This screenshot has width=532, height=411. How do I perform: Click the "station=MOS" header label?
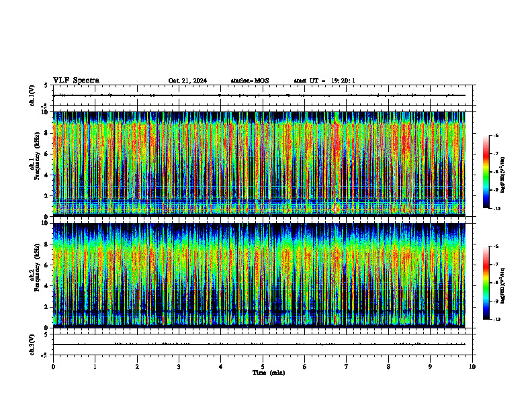pyautogui.click(x=250, y=81)
